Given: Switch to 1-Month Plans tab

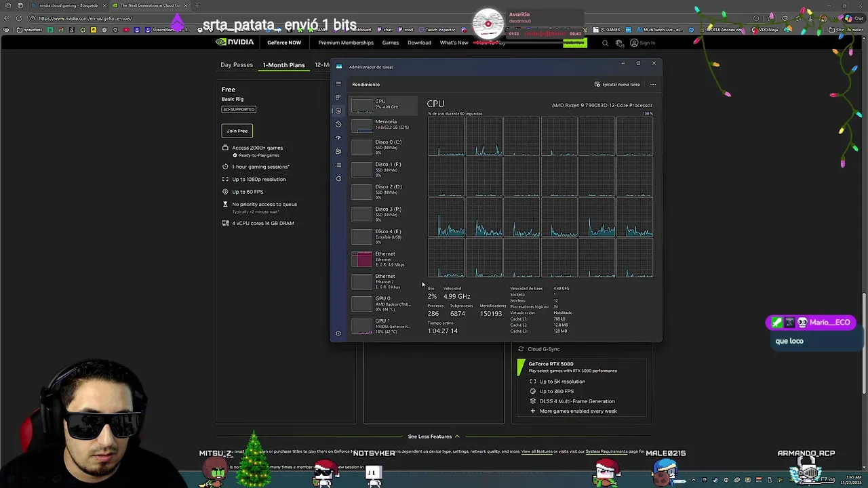Looking at the screenshot, I should (283, 65).
